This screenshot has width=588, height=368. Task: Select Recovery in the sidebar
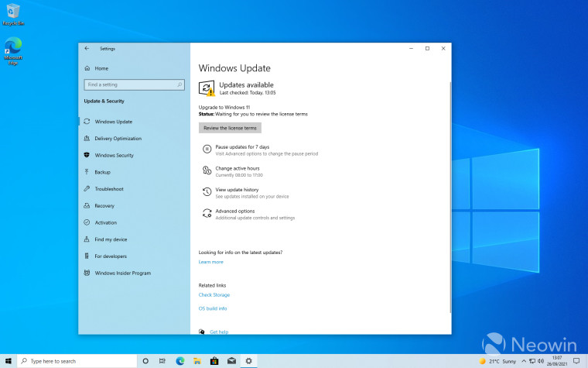[x=104, y=206]
